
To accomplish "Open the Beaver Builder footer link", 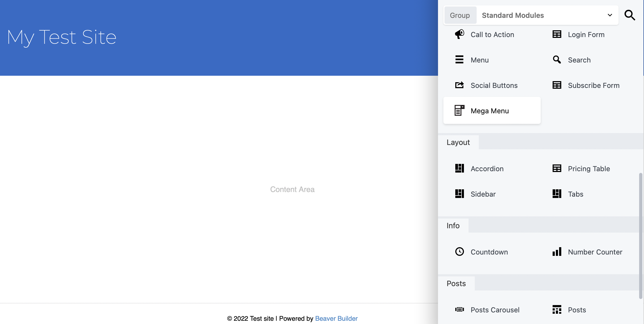I will [336, 318].
